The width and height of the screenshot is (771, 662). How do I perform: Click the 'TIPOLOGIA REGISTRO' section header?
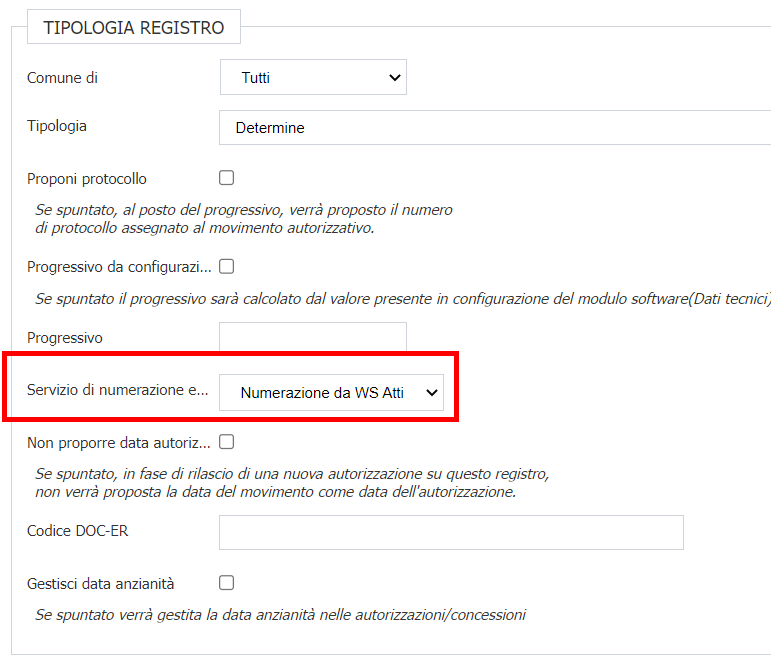click(134, 28)
